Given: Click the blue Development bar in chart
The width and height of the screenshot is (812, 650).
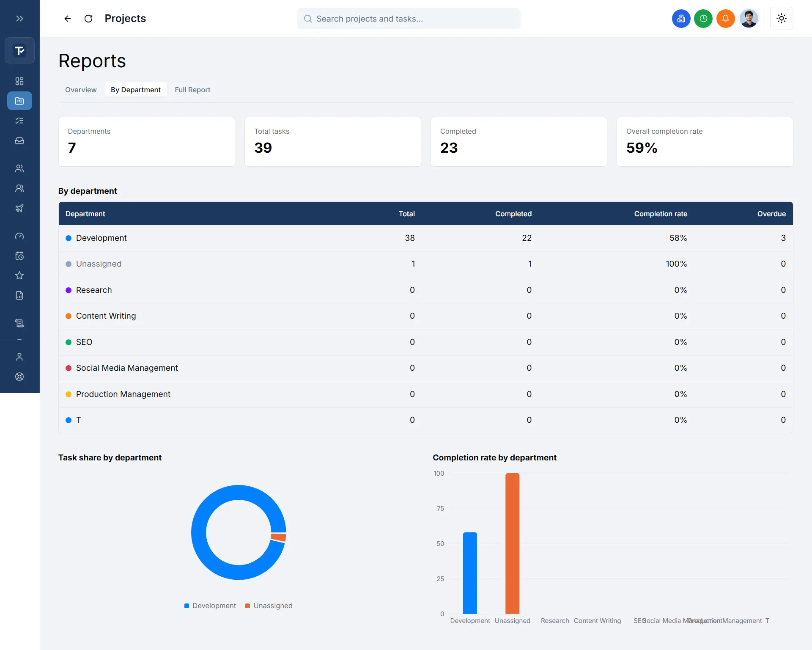Looking at the screenshot, I should click(470, 573).
